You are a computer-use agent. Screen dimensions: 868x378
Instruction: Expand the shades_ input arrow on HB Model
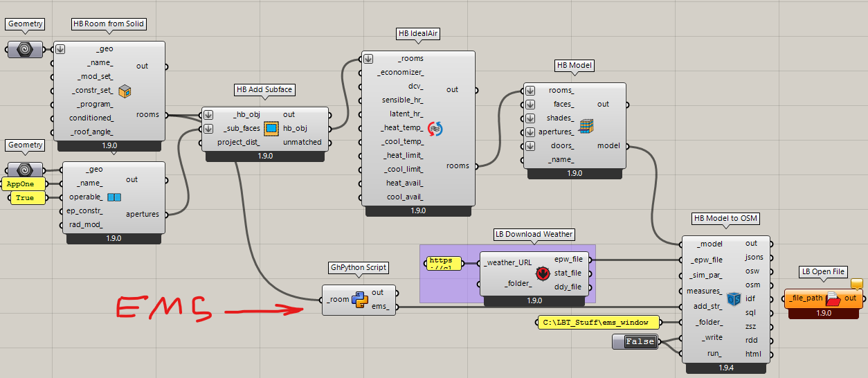pos(530,118)
